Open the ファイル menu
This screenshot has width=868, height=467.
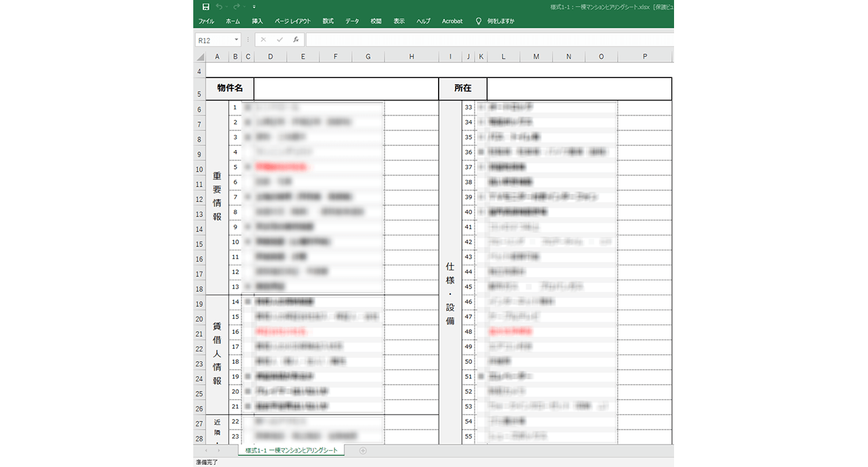[206, 21]
